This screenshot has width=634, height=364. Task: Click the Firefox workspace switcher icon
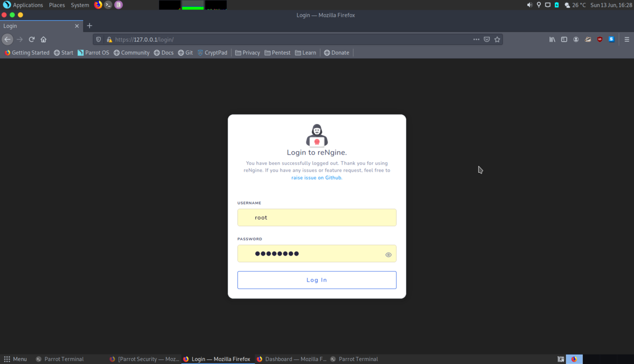tap(574, 359)
